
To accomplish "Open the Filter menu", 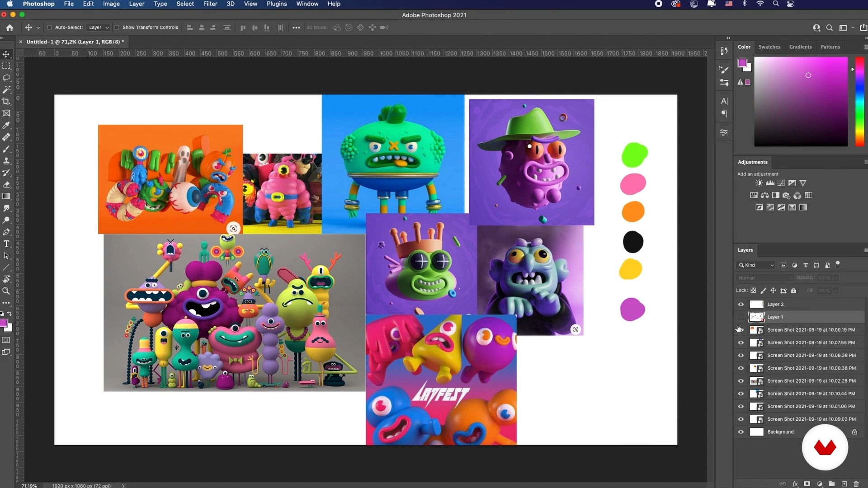I will [x=210, y=4].
